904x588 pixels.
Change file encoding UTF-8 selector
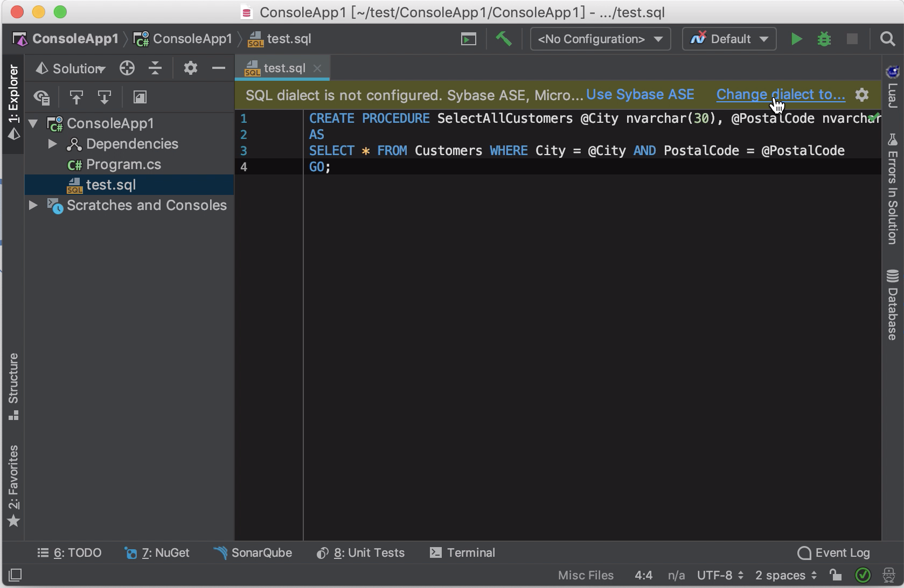point(720,576)
